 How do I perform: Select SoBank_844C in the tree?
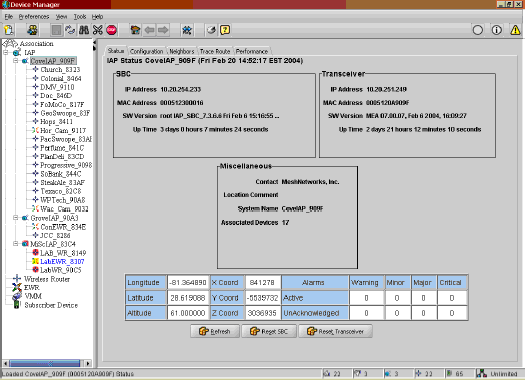(x=61, y=174)
